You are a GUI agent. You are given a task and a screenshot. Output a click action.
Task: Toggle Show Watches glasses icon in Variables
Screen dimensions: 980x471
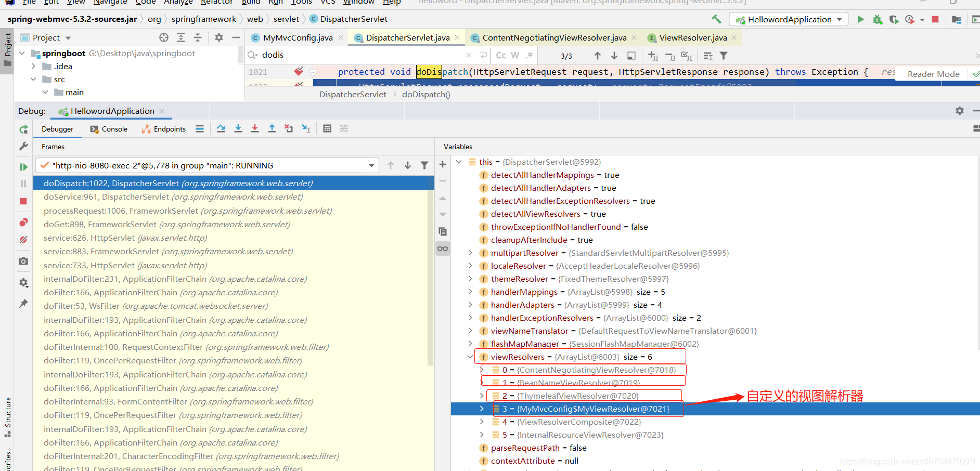443,248
